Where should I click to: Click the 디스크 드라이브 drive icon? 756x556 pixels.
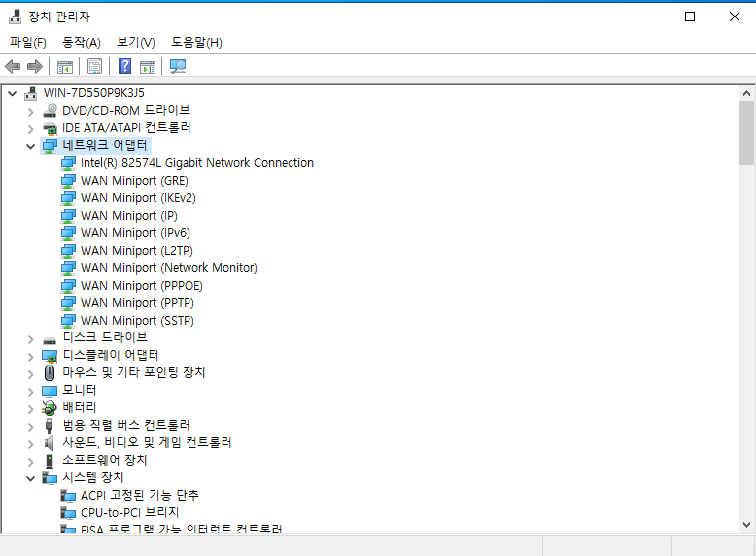click(50, 340)
